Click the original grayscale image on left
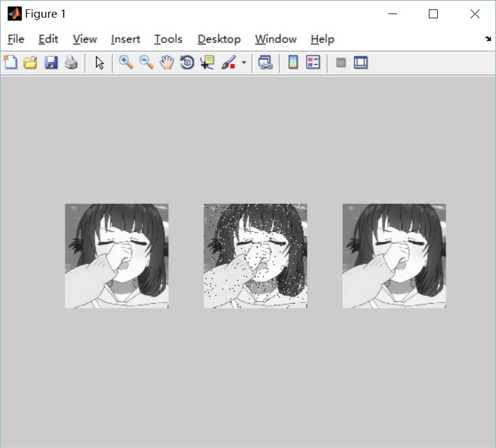The width and height of the screenshot is (496, 448). 117,256
